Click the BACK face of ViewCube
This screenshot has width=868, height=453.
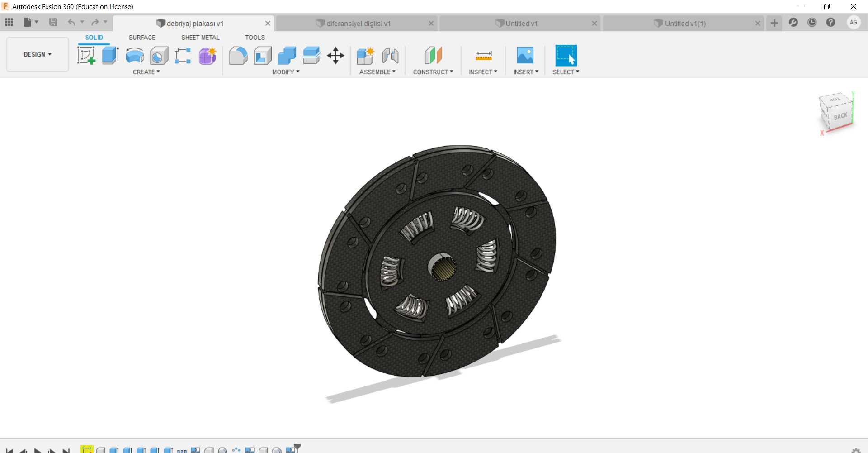pos(841,116)
